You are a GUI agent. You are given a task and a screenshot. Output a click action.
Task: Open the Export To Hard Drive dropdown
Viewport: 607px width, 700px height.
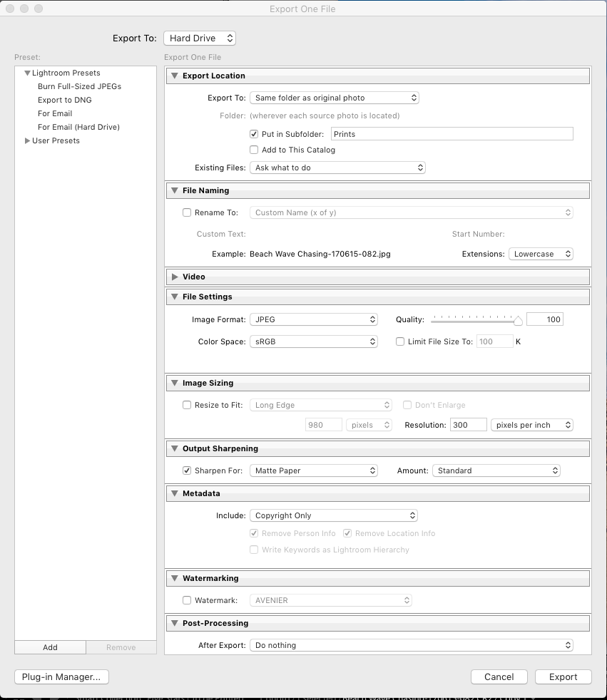pyautogui.click(x=200, y=38)
